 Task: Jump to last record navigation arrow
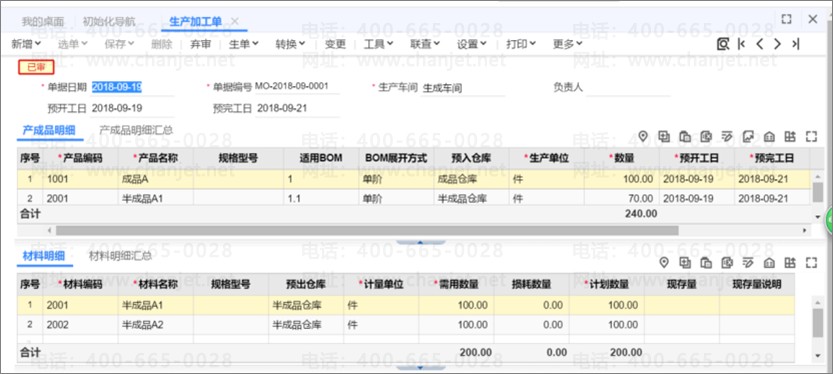click(x=795, y=44)
